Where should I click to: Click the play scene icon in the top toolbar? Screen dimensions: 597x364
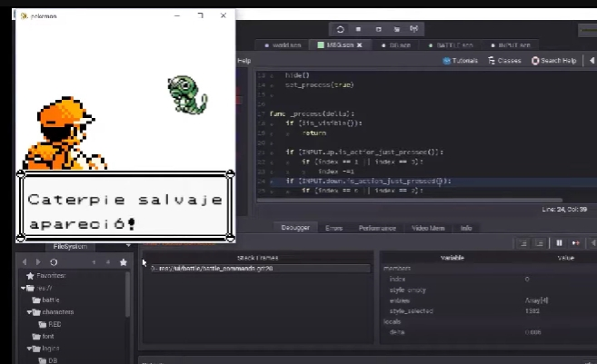pyautogui.click(x=378, y=29)
